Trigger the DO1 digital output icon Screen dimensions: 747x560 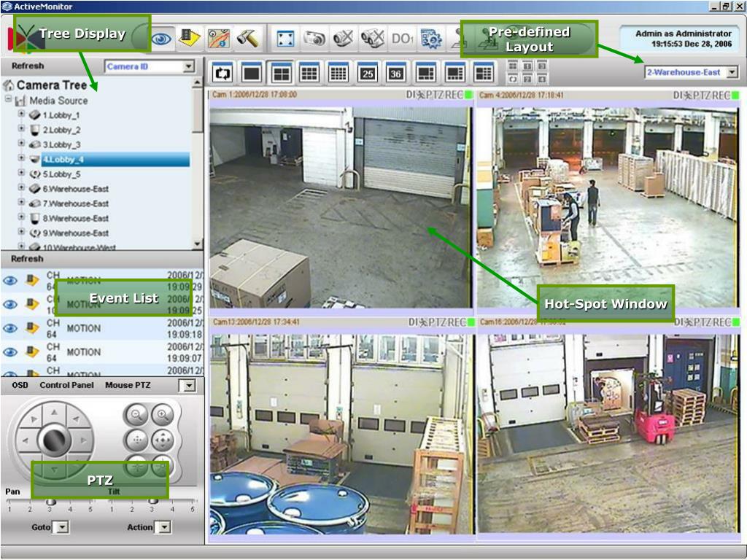tap(402, 39)
